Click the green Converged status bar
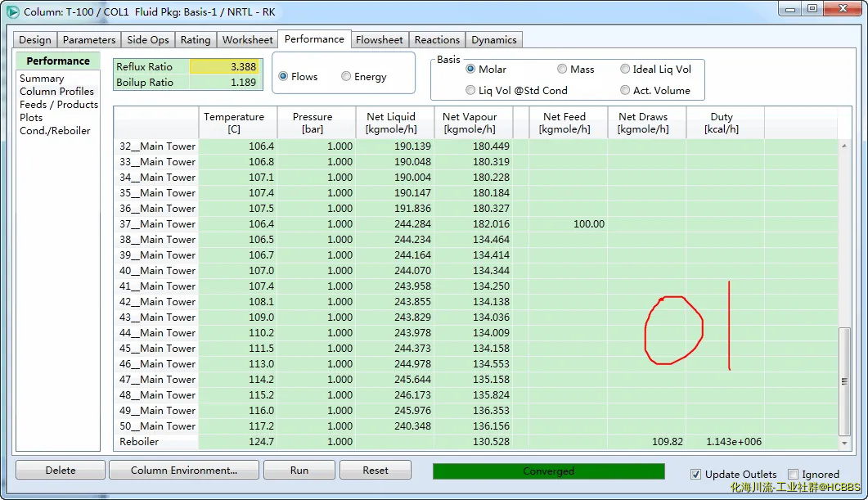The width and height of the screenshot is (868, 500). (x=549, y=471)
